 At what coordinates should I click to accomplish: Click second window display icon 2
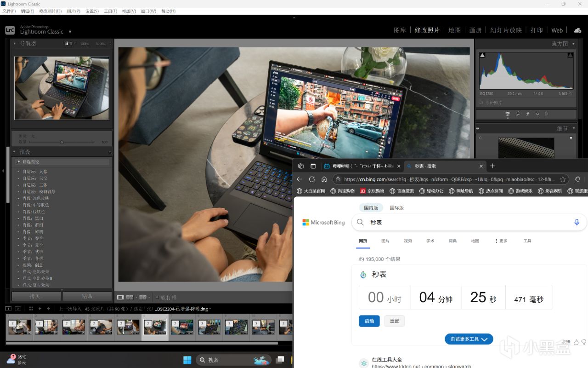click(x=18, y=309)
